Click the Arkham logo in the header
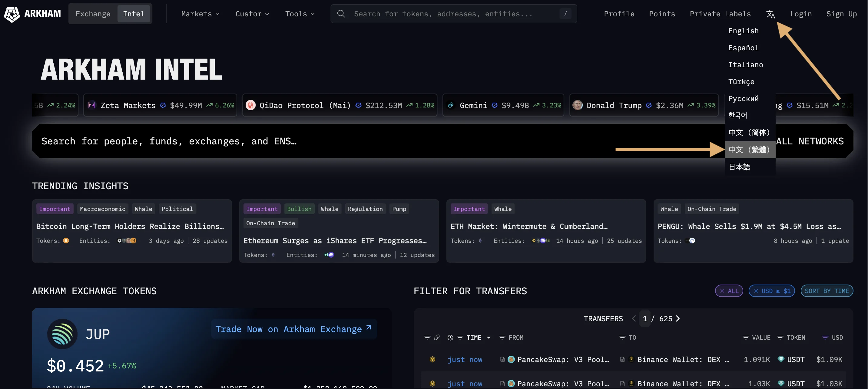868x389 pixels. click(32, 14)
